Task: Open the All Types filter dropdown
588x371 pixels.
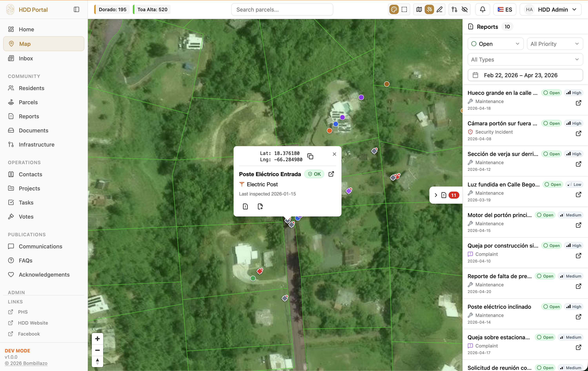Action: point(525,60)
